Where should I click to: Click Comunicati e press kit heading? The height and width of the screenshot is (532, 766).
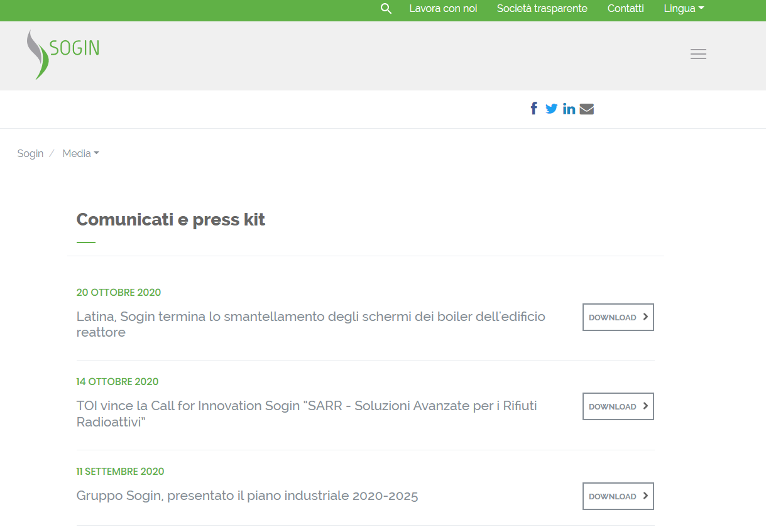click(x=171, y=219)
